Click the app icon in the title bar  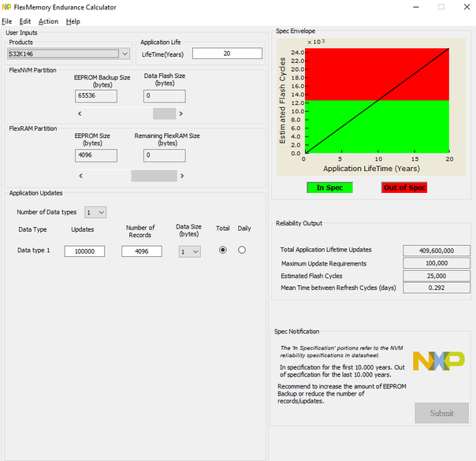click(6, 7)
